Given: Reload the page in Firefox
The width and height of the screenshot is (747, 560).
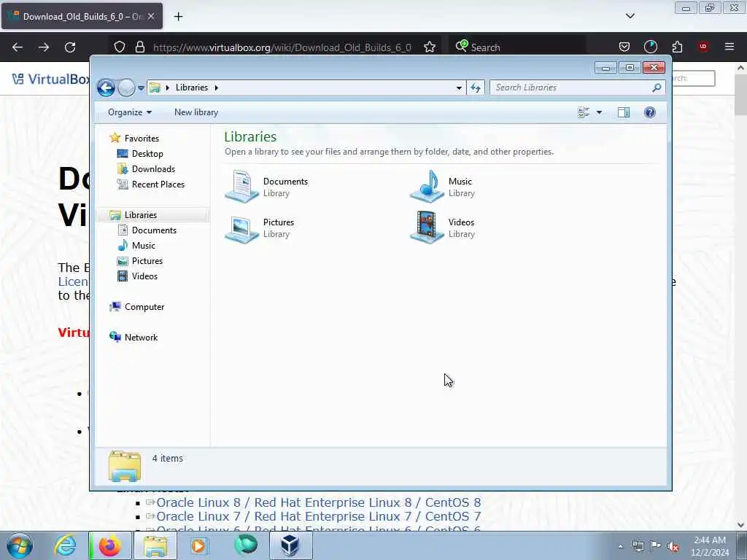Looking at the screenshot, I should 70,47.
